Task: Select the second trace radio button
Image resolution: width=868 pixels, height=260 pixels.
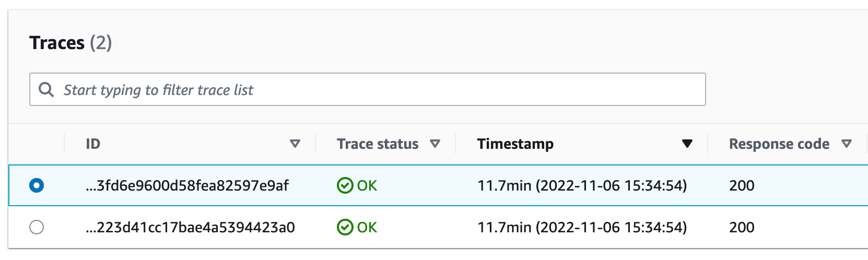Action: (37, 227)
